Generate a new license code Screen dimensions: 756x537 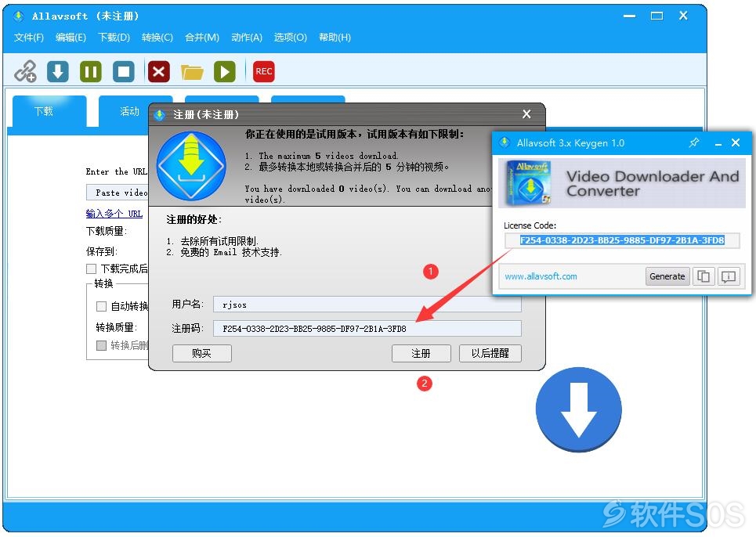click(667, 276)
